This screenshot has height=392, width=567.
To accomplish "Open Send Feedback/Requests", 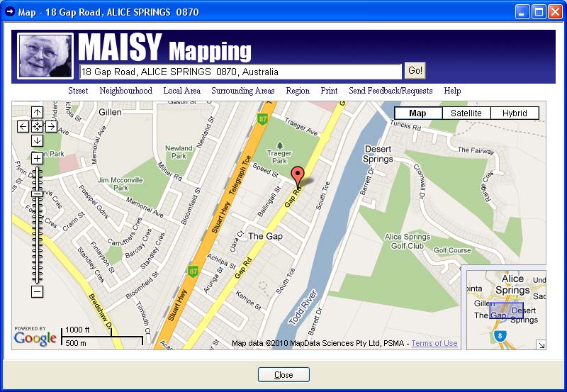I will pyautogui.click(x=391, y=91).
